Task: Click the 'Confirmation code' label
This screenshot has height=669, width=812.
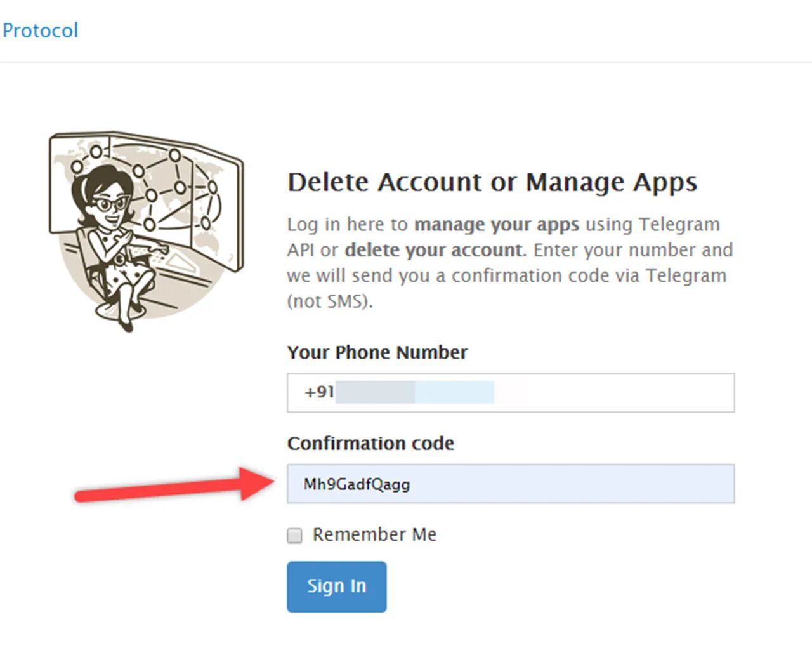Action: [x=370, y=443]
